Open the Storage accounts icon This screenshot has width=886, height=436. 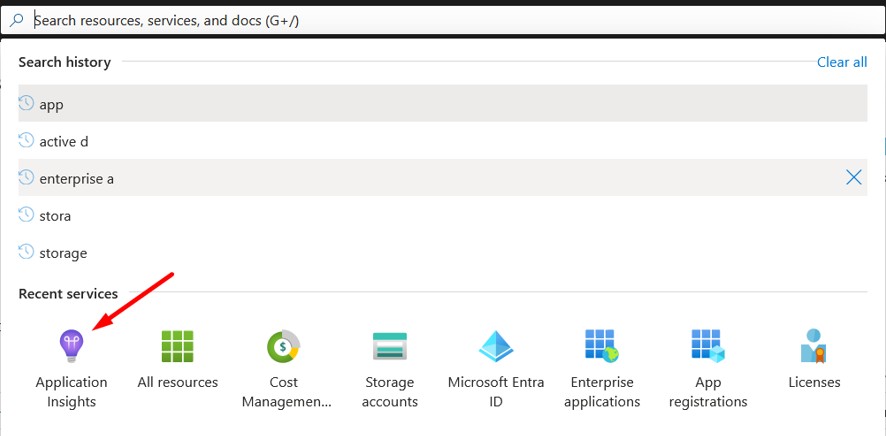[x=390, y=346]
